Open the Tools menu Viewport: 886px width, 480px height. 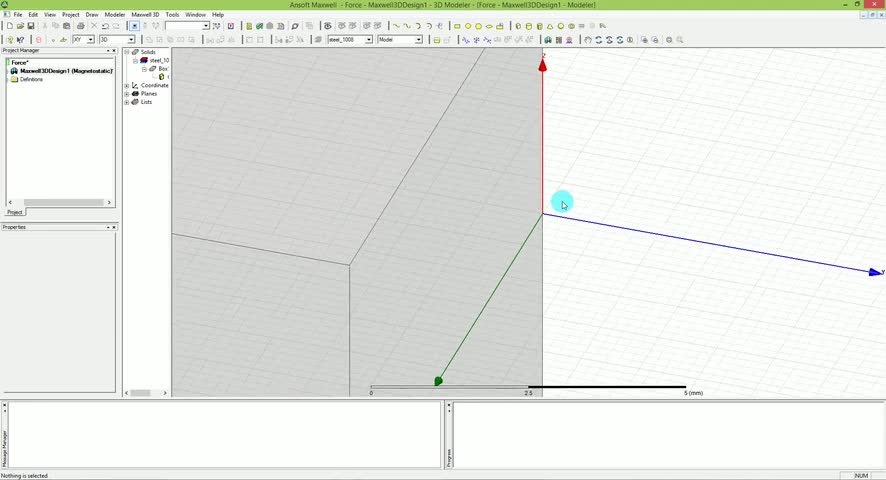(x=172, y=15)
